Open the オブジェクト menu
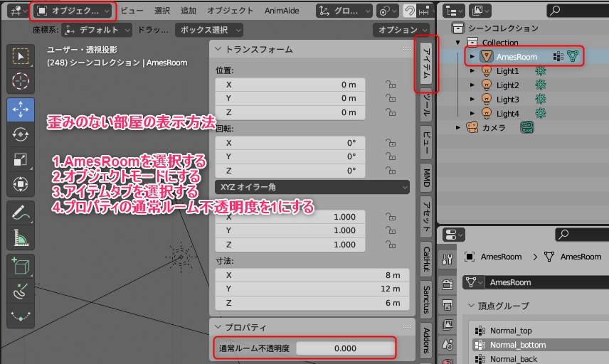The width and height of the screenshot is (609, 364). coord(230,11)
